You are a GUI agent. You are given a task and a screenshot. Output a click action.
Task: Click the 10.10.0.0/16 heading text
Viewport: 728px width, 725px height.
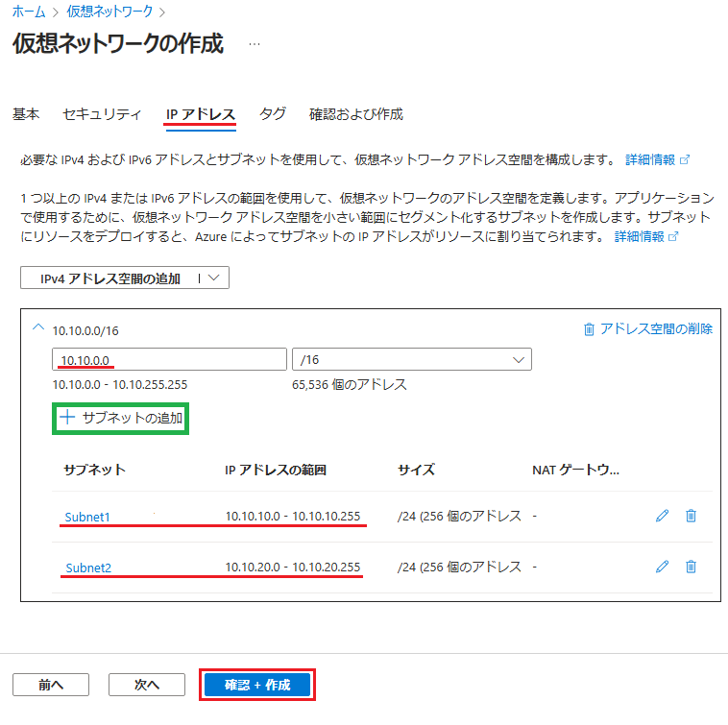tap(85, 331)
